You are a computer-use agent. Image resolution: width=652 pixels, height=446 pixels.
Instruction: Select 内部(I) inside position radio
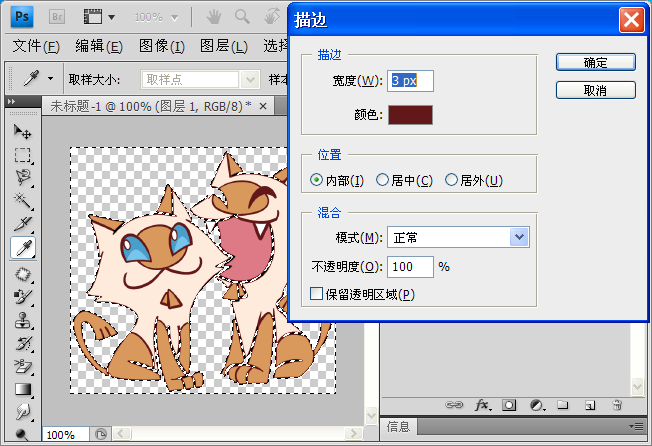[316, 180]
